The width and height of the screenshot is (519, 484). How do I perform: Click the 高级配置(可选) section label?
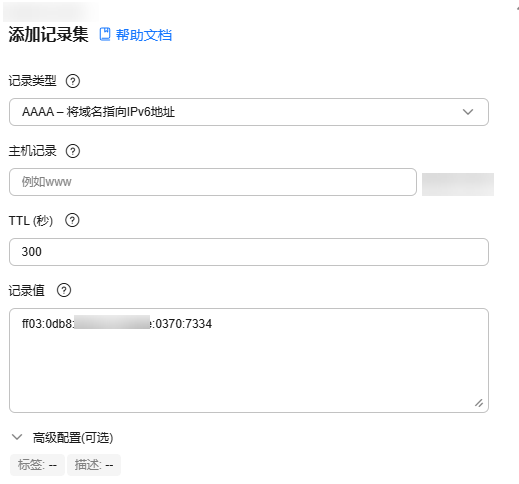tap(73, 438)
